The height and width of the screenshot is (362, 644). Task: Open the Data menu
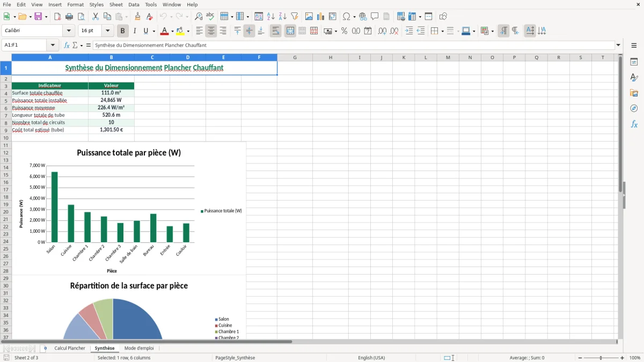click(x=134, y=4)
